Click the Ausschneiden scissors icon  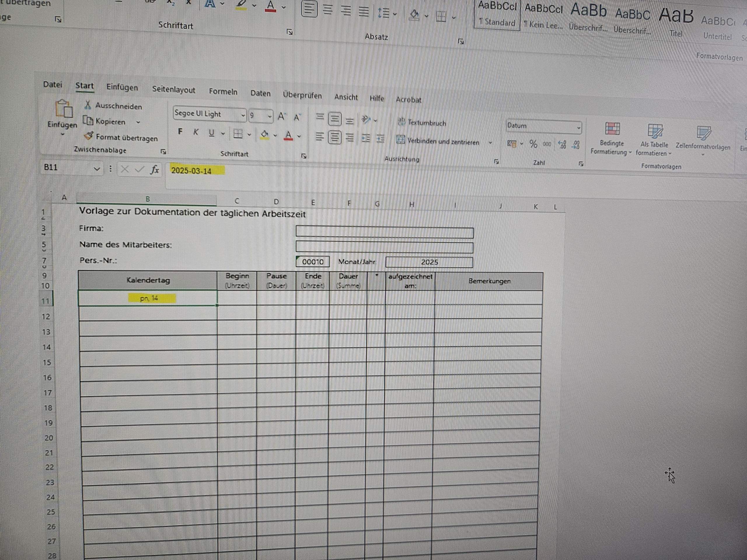(88, 105)
